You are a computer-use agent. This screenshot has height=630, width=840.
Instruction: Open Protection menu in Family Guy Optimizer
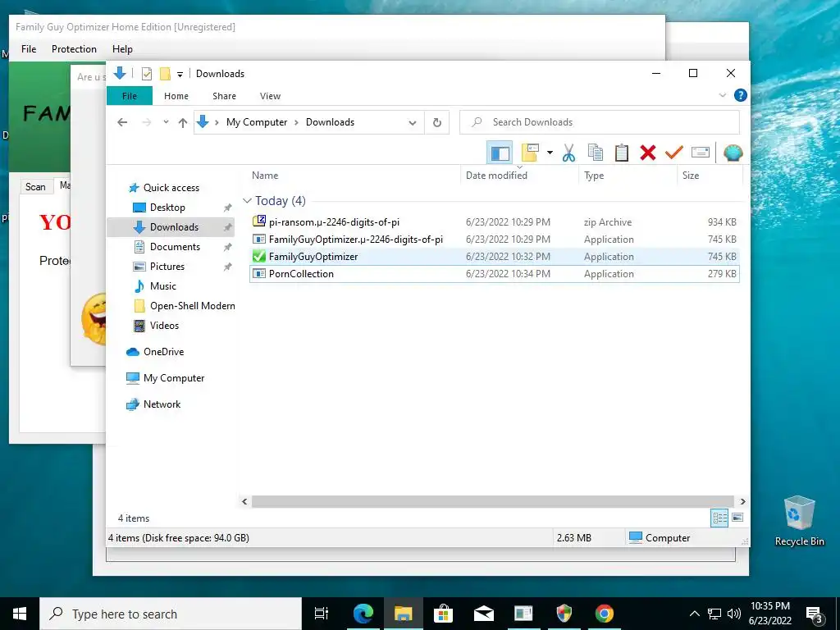[74, 48]
